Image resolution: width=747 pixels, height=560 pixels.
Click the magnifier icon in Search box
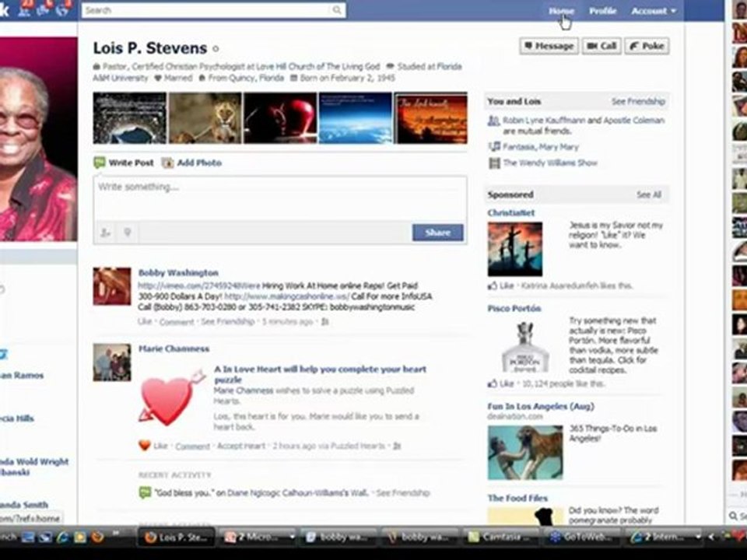pyautogui.click(x=337, y=10)
